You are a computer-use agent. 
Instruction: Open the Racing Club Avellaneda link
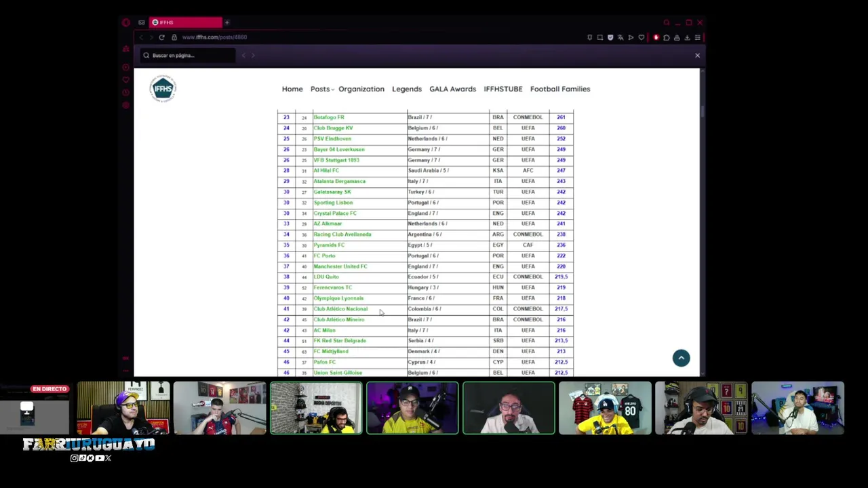(x=342, y=235)
